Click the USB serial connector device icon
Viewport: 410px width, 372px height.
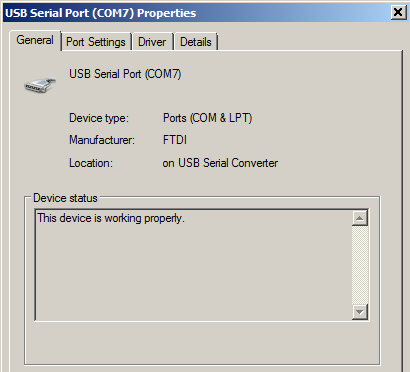coord(40,85)
